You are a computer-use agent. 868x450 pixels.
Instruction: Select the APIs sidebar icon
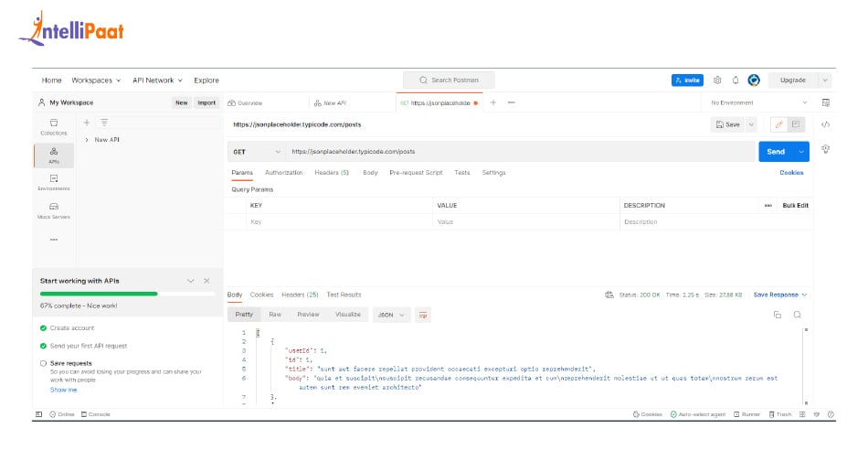(x=54, y=155)
